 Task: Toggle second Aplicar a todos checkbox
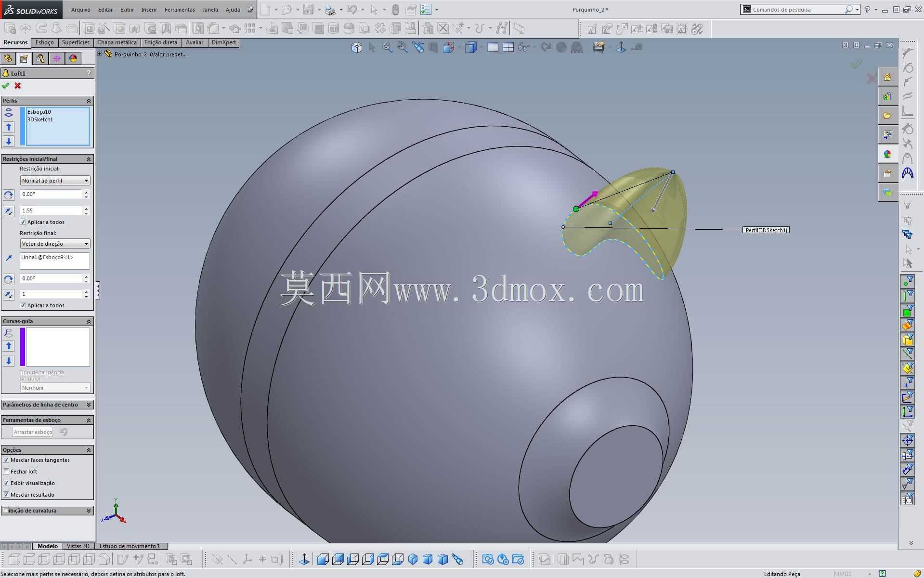click(x=23, y=305)
